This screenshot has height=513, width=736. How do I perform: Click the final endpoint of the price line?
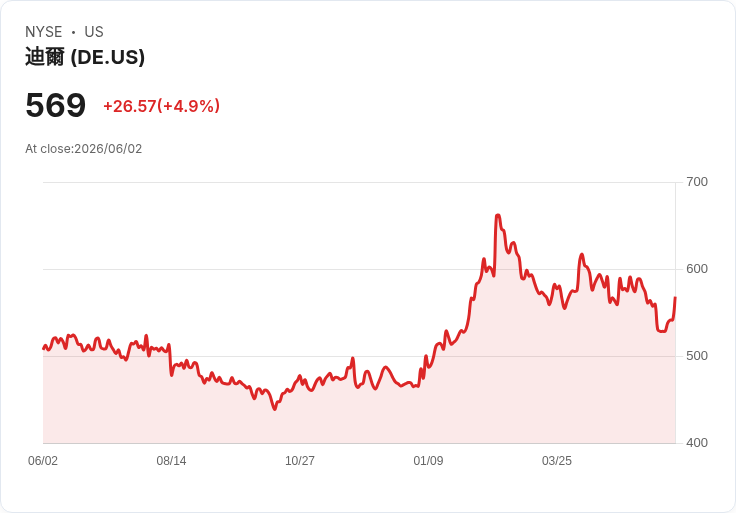675,298
